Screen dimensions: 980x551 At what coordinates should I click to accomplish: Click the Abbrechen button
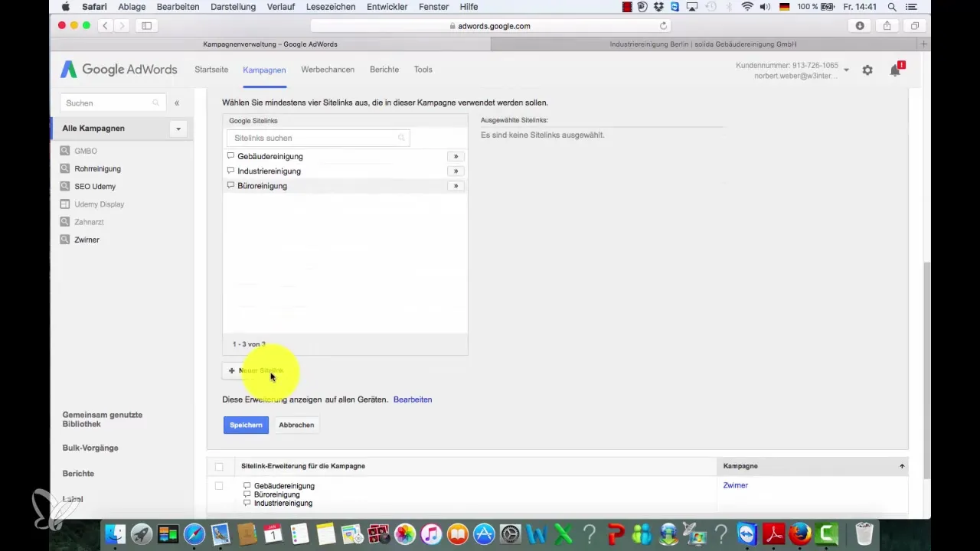click(x=296, y=425)
